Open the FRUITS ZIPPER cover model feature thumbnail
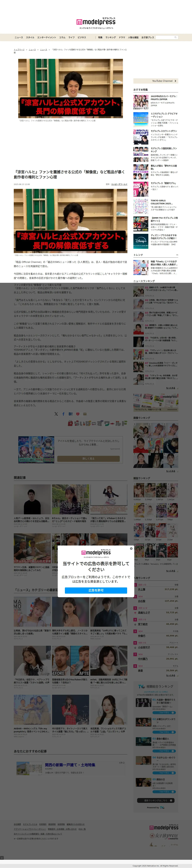192x868 pixels. [x=141, y=102]
